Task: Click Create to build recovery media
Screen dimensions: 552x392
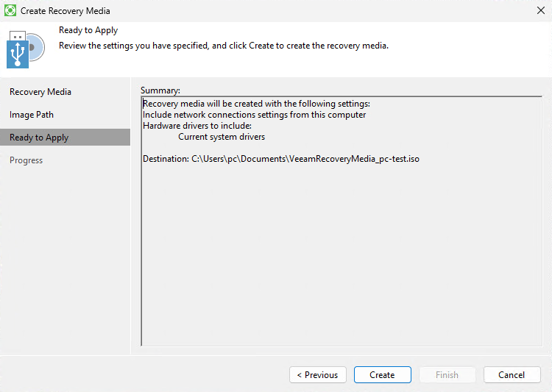Action: (x=382, y=375)
